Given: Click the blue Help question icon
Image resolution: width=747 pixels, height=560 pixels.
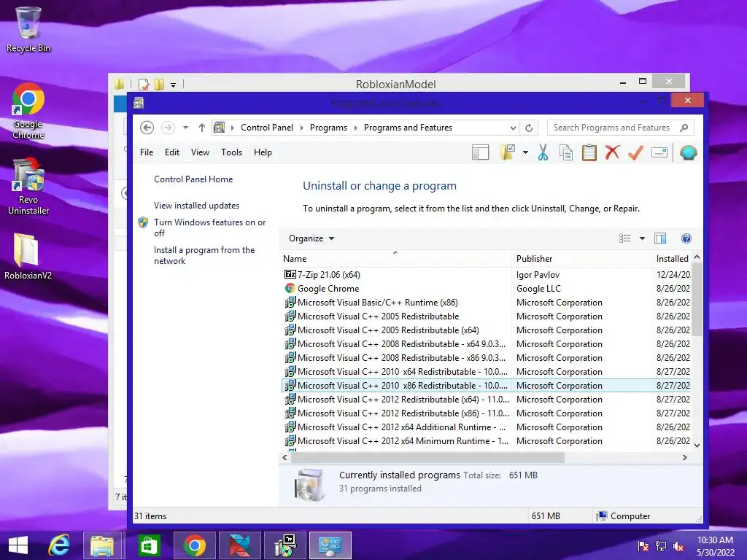Looking at the screenshot, I should click(x=686, y=238).
